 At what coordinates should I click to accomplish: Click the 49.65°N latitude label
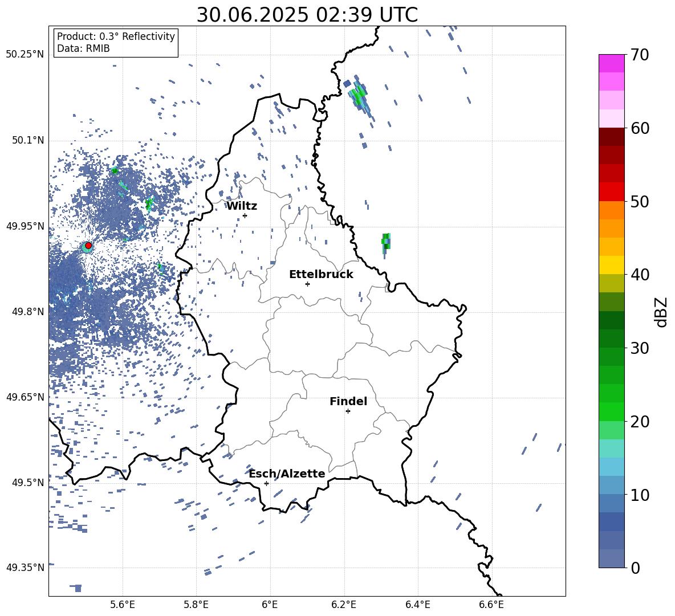(x=25, y=397)
